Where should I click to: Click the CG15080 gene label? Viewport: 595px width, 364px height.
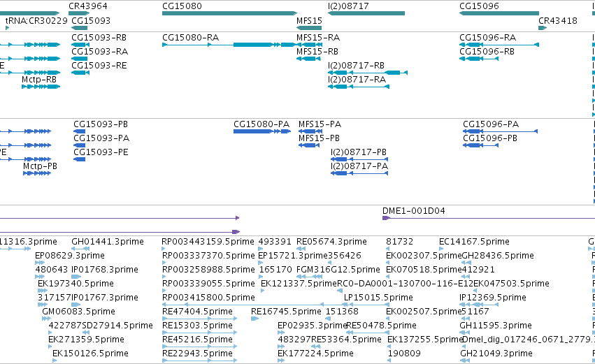click(182, 6)
